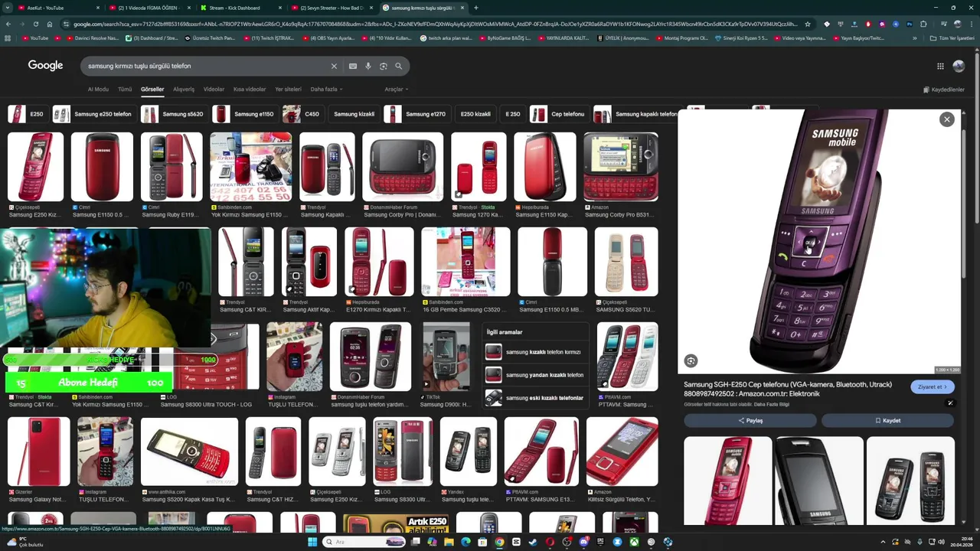Open the YouTube bookmark in bookmarks bar
This screenshot has width=980, height=551.
click(x=35, y=37)
